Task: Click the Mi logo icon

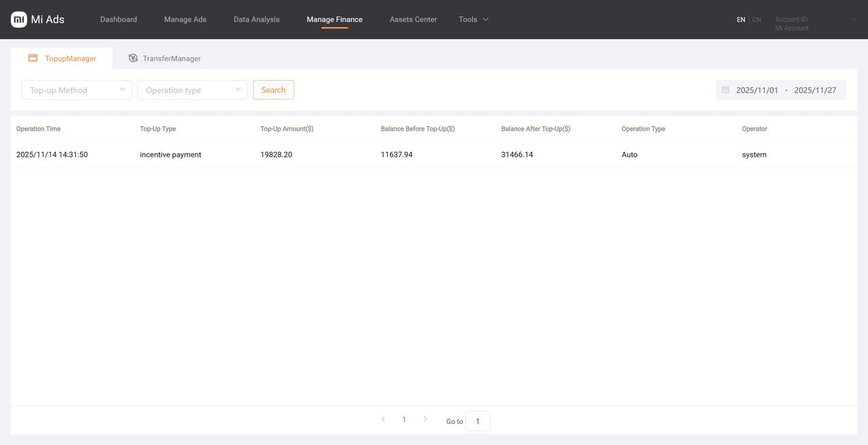Action: 19,20
